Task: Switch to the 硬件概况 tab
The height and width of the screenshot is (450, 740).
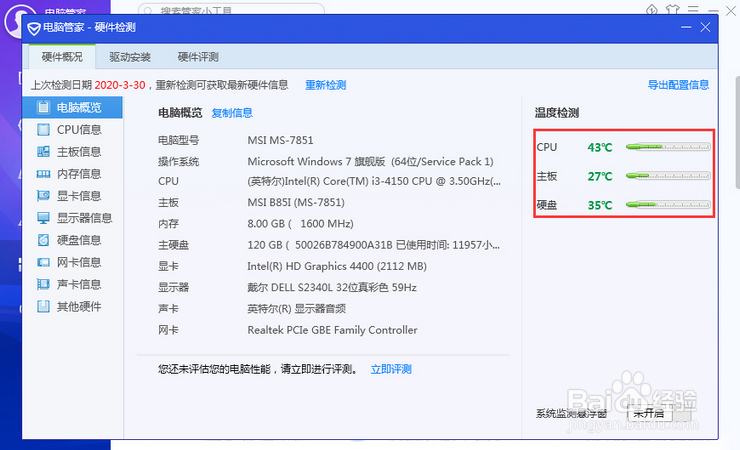Action: [62, 57]
